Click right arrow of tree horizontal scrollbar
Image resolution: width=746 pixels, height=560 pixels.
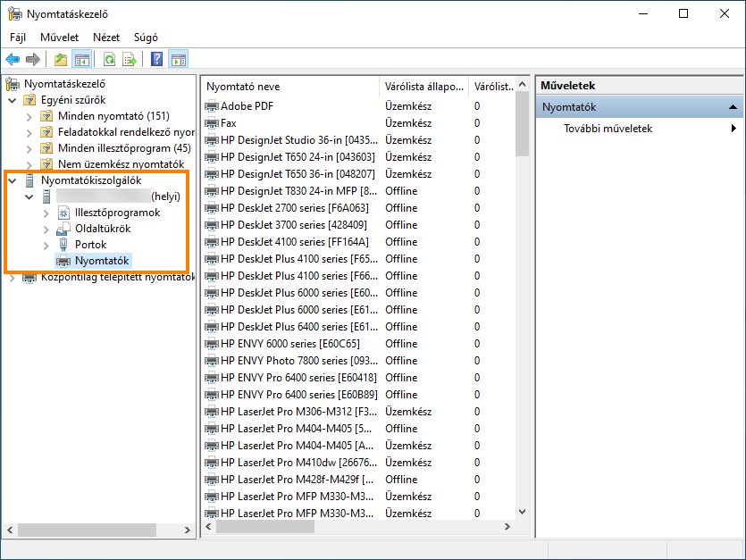coord(188,530)
